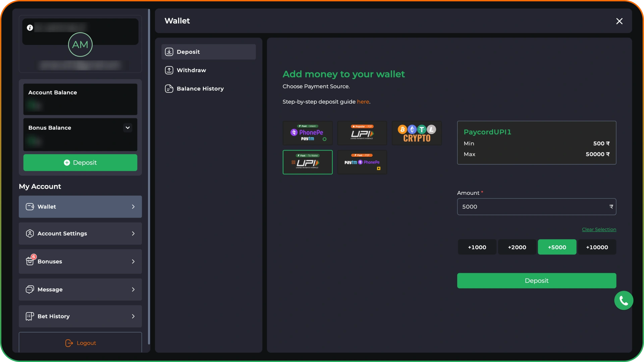Click the highlighted +5000 preset

coord(557,247)
